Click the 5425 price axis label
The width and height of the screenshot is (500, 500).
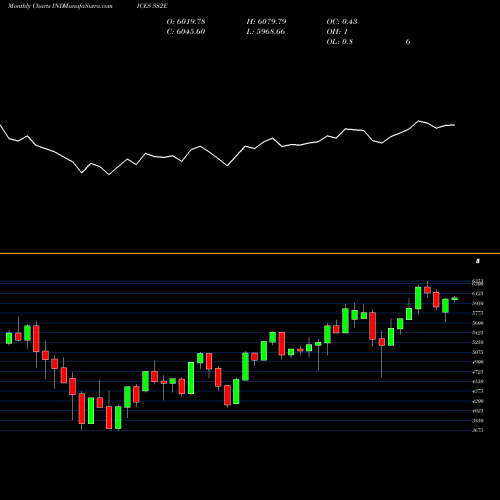coord(478,333)
